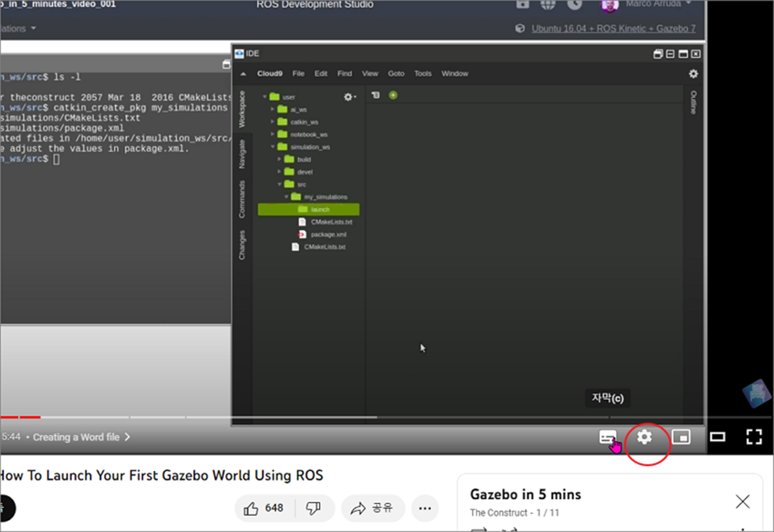Select the highlighted launch folder
This screenshot has width=774, height=532.
(308, 209)
